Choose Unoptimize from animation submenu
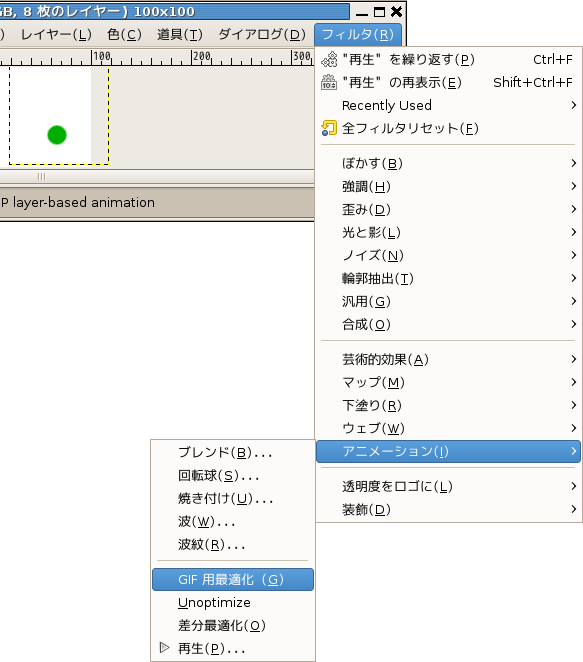The width and height of the screenshot is (583, 662). pos(233,602)
